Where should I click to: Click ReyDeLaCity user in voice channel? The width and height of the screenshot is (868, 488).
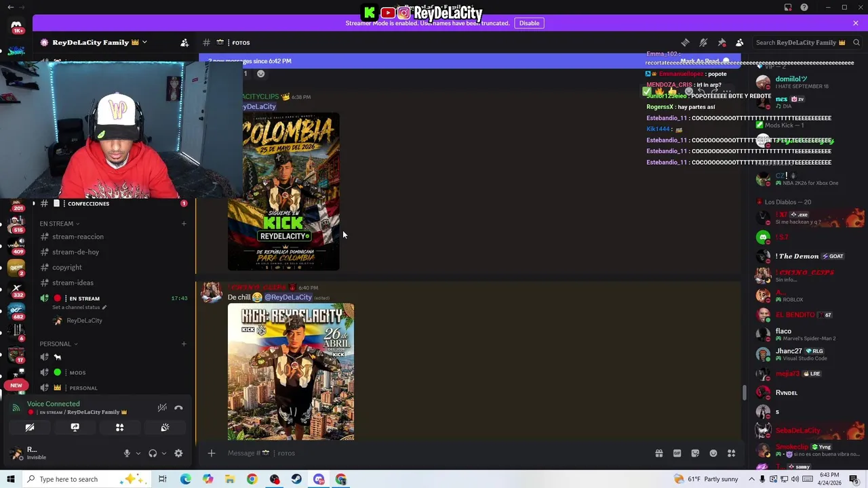tap(84, 321)
